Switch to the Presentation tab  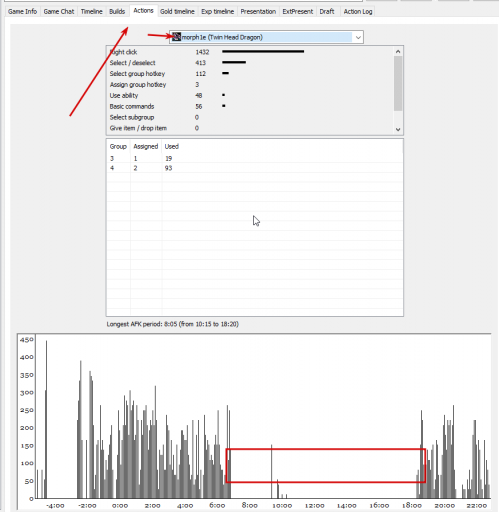click(258, 11)
